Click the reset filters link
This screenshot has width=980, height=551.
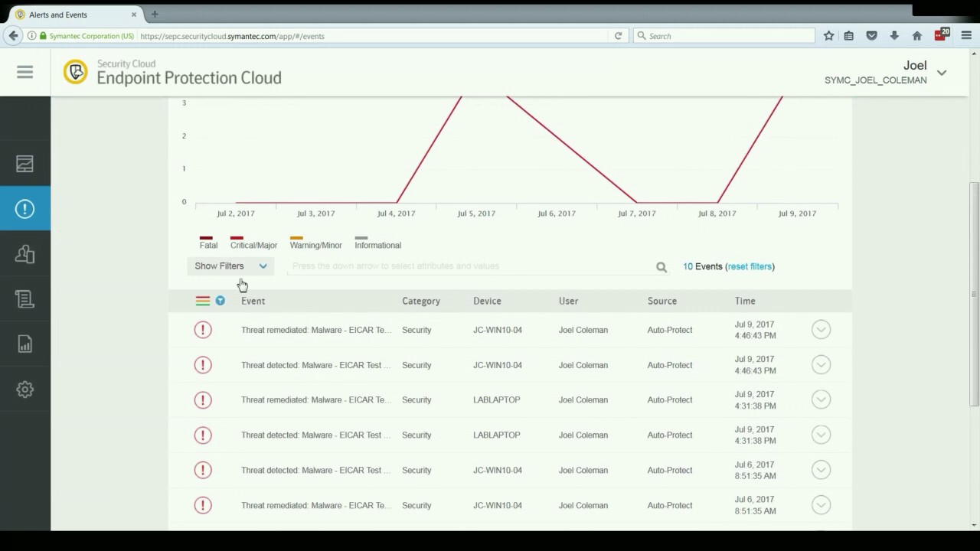pos(750,266)
